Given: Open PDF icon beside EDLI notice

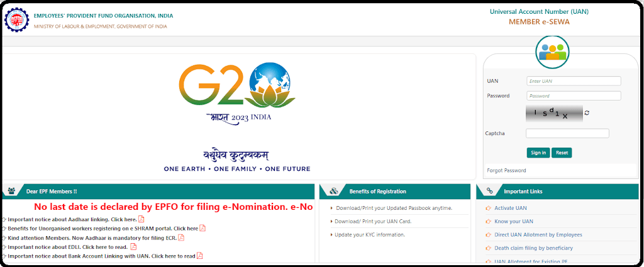Looking at the screenshot, I should coord(133,246).
